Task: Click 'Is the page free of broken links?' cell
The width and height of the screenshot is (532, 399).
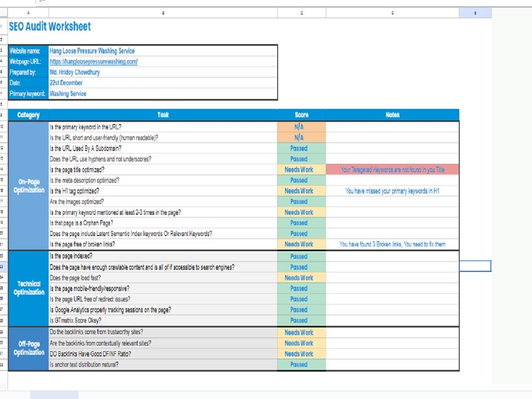Action: pos(163,244)
